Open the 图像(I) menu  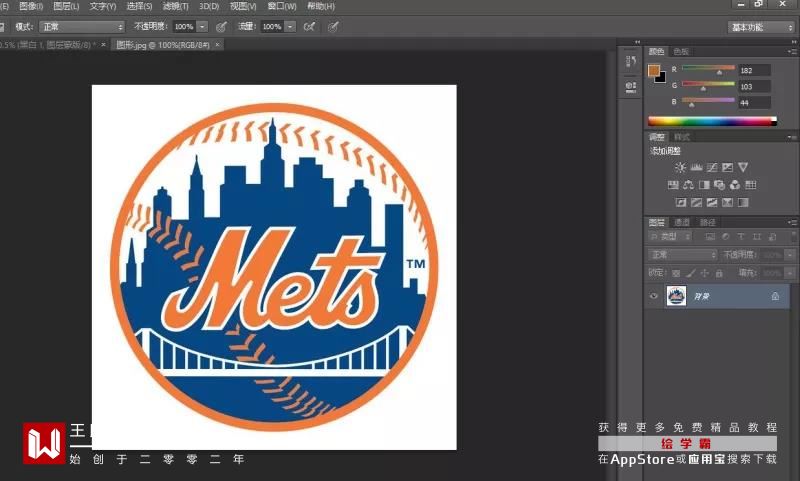pyautogui.click(x=31, y=6)
